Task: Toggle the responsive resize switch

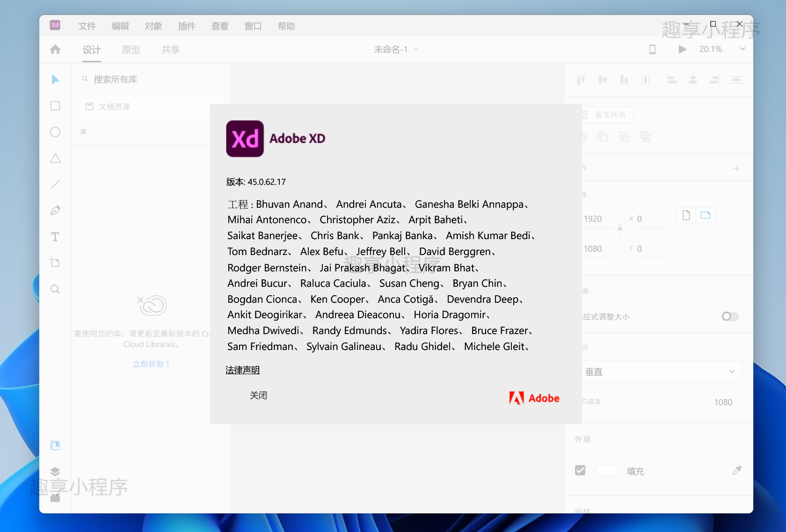Action: 730,317
